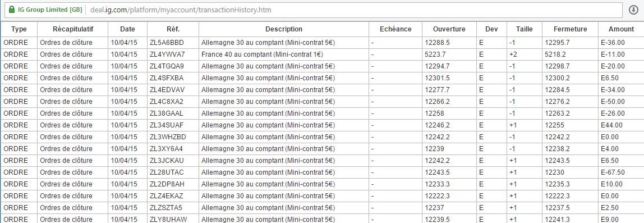This screenshot has height=223, width=644.
Task: Click opening price 12233.3
Action: tap(438, 184)
